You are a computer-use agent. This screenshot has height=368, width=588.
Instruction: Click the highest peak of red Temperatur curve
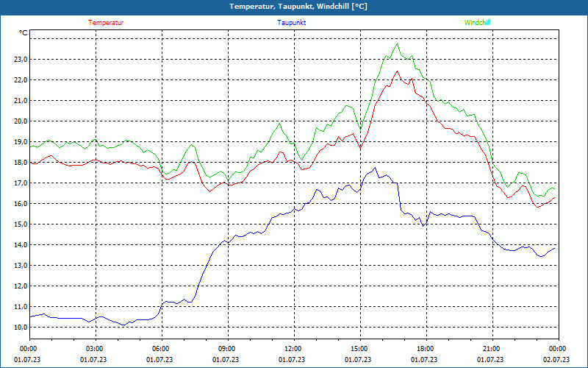397,71
